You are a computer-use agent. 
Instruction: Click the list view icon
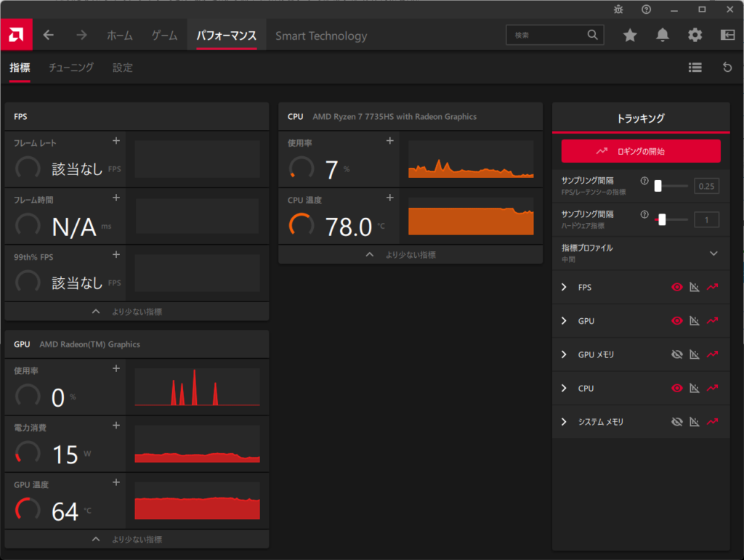695,68
